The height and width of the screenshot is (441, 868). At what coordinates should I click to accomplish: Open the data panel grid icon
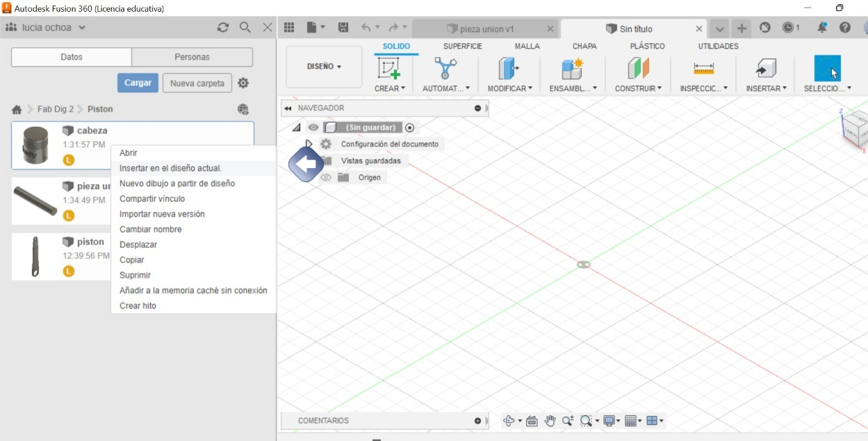(x=289, y=28)
